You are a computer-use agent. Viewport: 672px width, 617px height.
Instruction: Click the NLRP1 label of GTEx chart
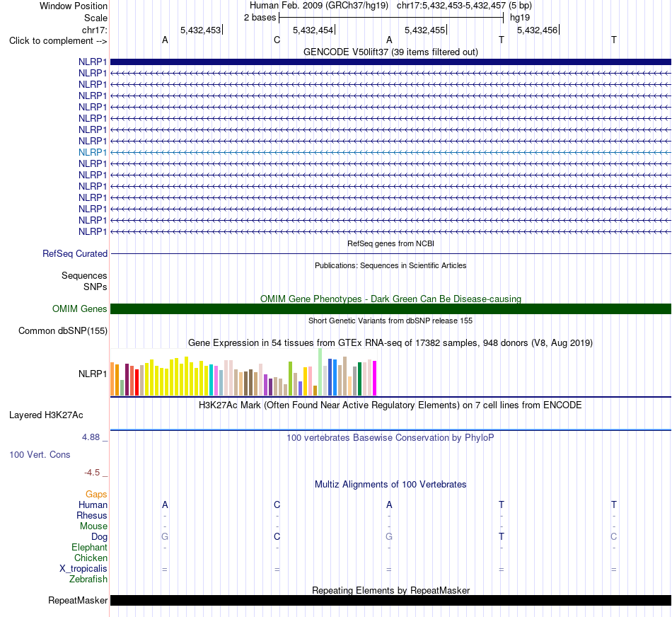(92, 374)
